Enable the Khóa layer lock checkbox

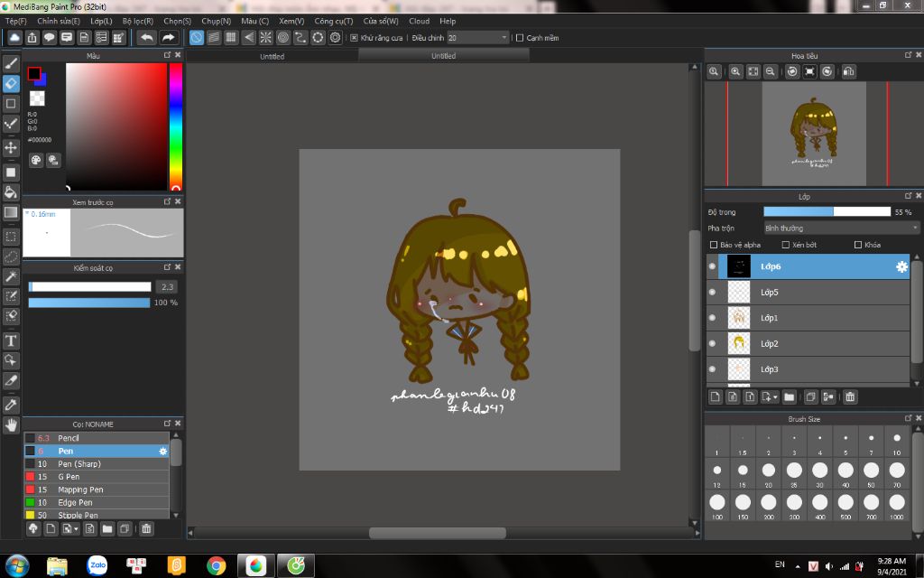tap(858, 245)
